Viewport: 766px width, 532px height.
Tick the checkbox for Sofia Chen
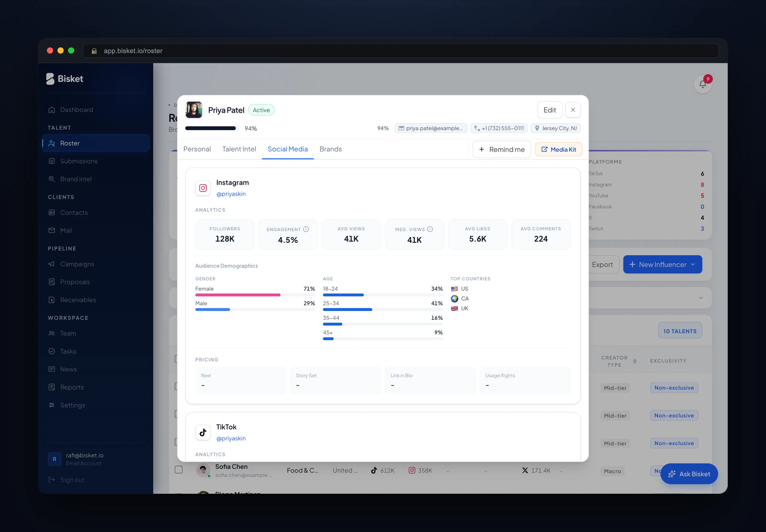(x=179, y=469)
